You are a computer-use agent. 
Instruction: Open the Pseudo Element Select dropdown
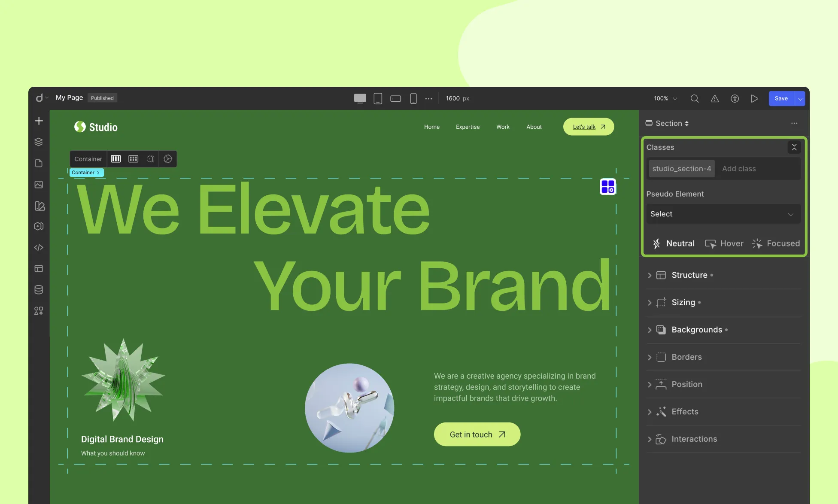point(723,214)
